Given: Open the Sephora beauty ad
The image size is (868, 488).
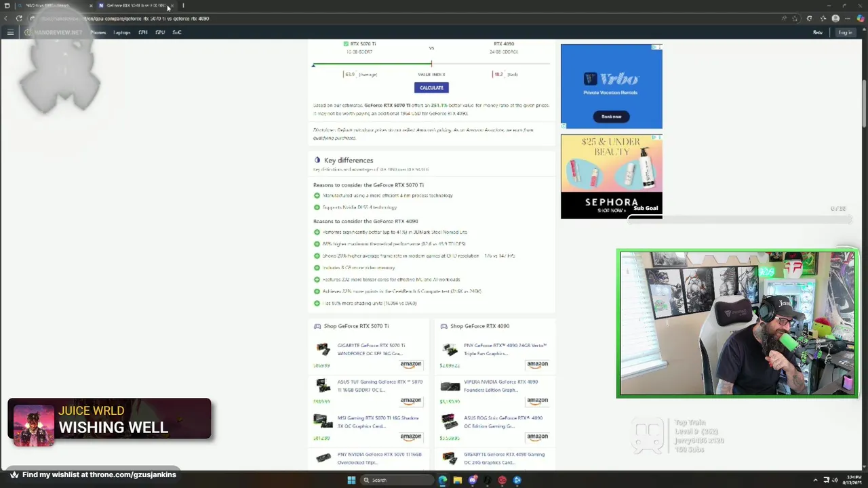Looking at the screenshot, I should (611, 176).
